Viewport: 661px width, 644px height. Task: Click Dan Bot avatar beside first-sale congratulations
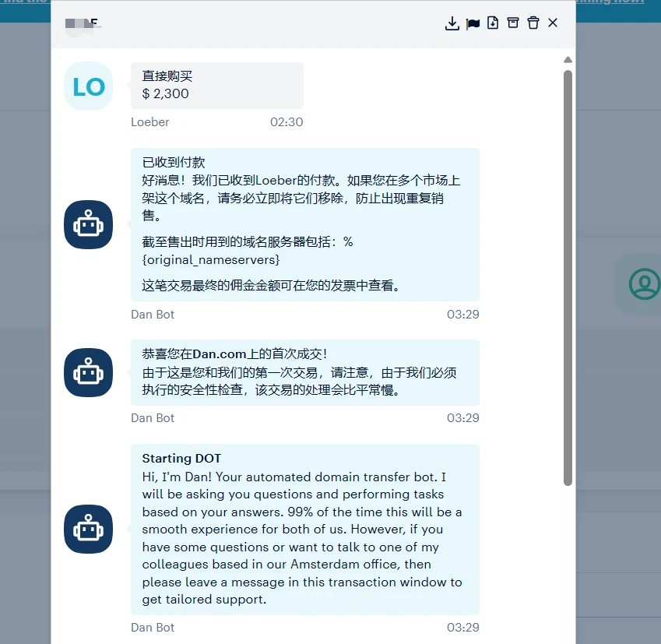[88, 372]
